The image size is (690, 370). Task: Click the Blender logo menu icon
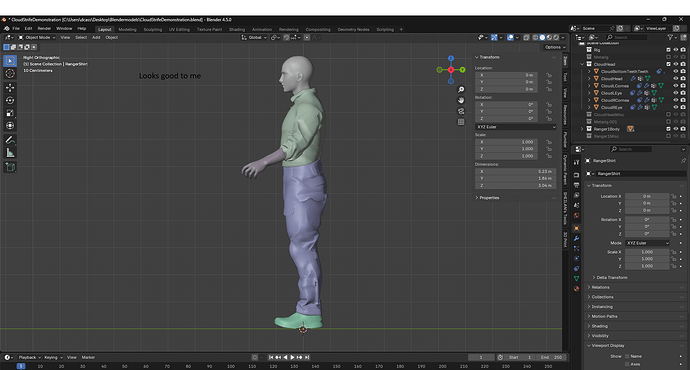[x=6, y=29]
